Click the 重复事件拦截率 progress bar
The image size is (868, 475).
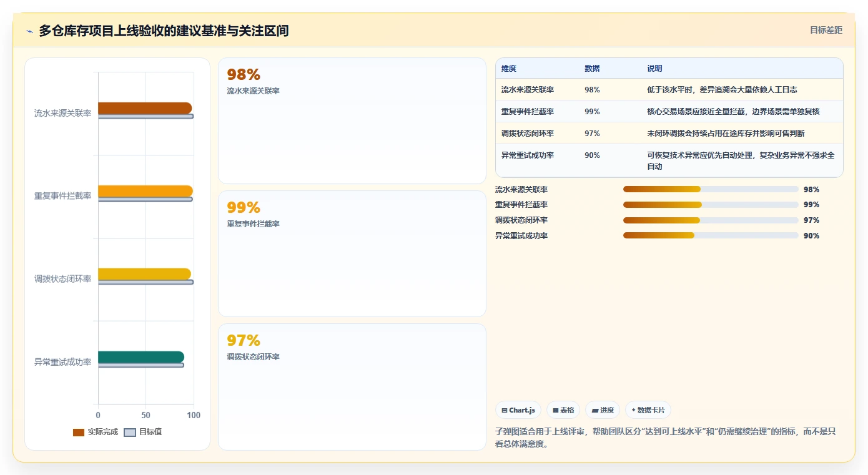[x=711, y=205]
